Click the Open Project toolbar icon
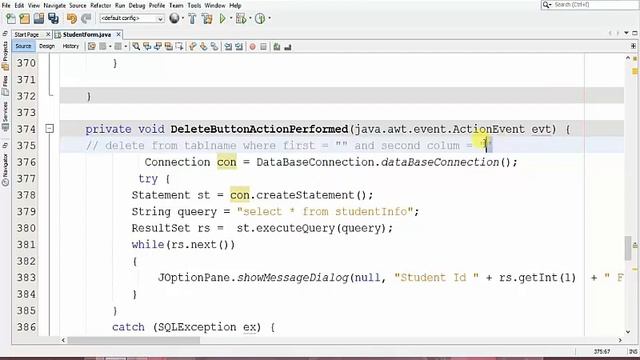Viewport: 640px width, 360px height. point(39,18)
